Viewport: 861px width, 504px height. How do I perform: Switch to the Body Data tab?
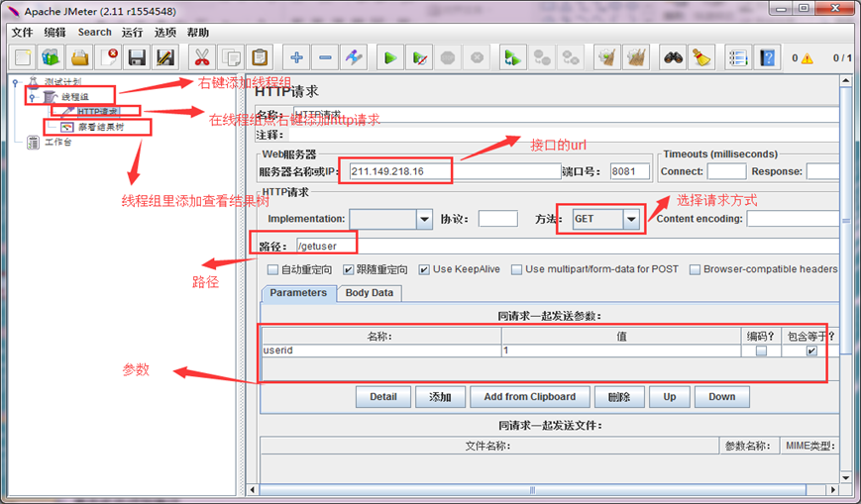[x=369, y=293]
